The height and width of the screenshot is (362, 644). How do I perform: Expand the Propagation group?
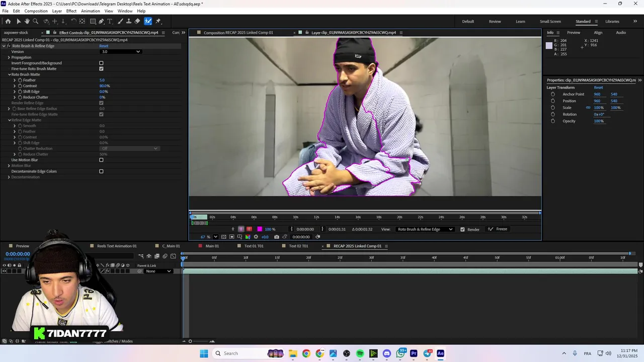pos(9,57)
